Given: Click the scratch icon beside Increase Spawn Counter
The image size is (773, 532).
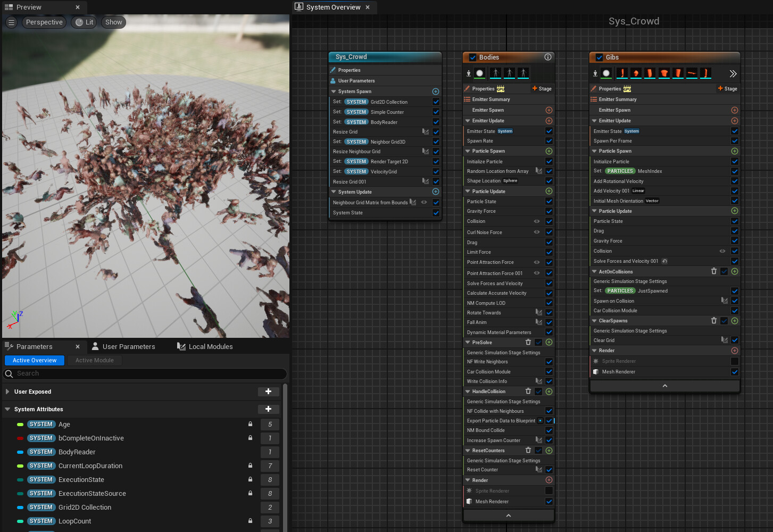Looking at the screenshot, I should (x=538, y=440).
